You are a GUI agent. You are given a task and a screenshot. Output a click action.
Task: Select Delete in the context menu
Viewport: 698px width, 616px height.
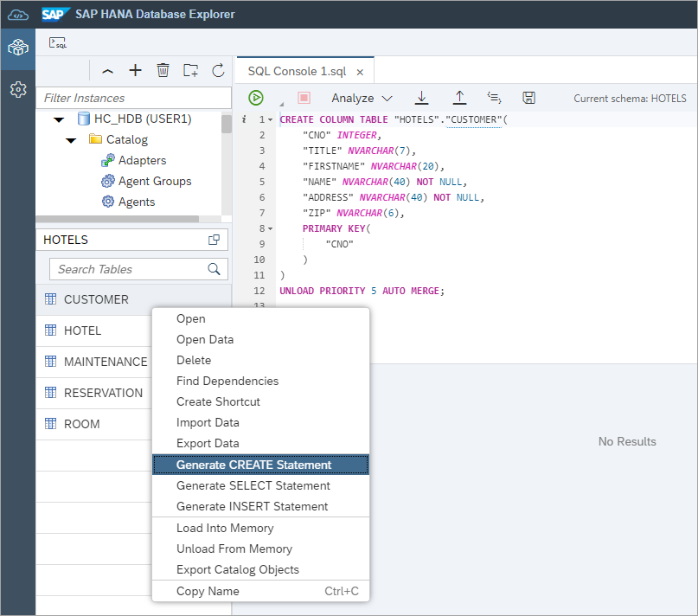pos(260,360)
